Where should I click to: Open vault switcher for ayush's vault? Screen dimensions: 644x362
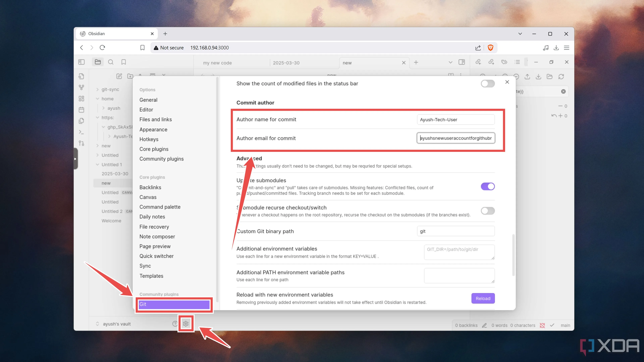(114, 324)
